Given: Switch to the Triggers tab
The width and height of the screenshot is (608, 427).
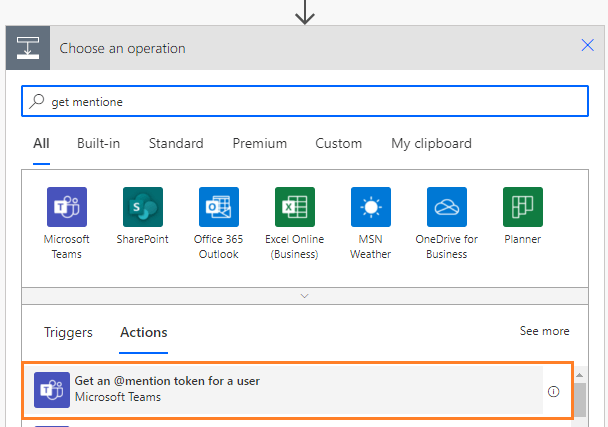Looking at the screenshot, I should tap(68, 332).
